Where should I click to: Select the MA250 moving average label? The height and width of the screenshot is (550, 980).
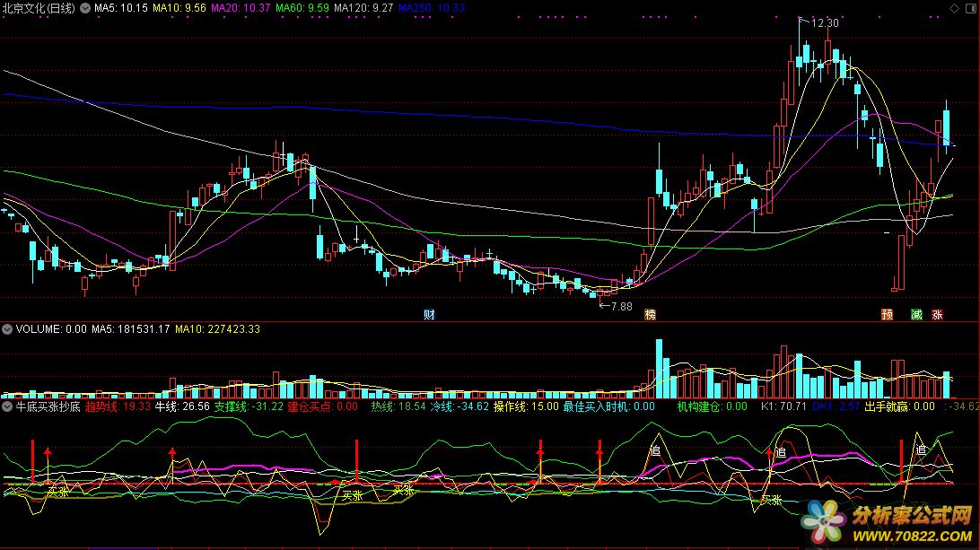(x=432, y=7)
